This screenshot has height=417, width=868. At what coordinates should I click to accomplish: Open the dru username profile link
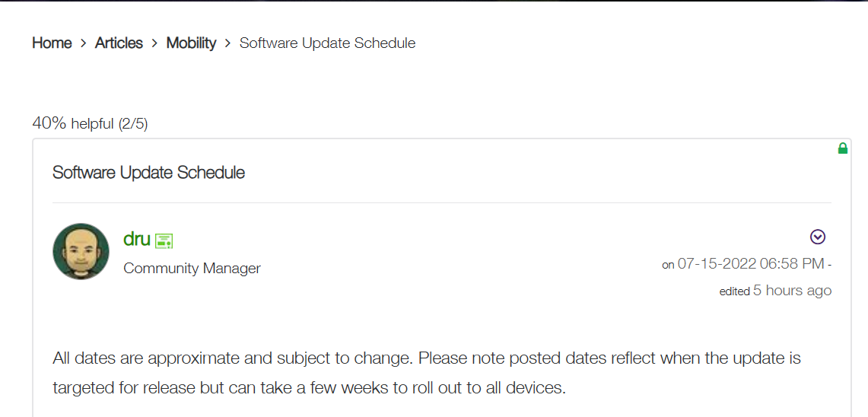click(137, 239)
